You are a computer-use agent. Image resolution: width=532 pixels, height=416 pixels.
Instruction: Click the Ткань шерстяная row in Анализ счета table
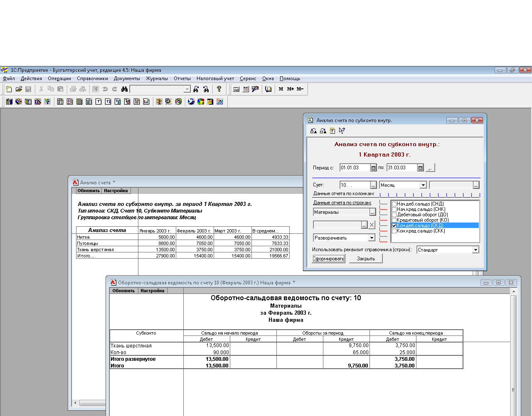(x=183, y=250)
